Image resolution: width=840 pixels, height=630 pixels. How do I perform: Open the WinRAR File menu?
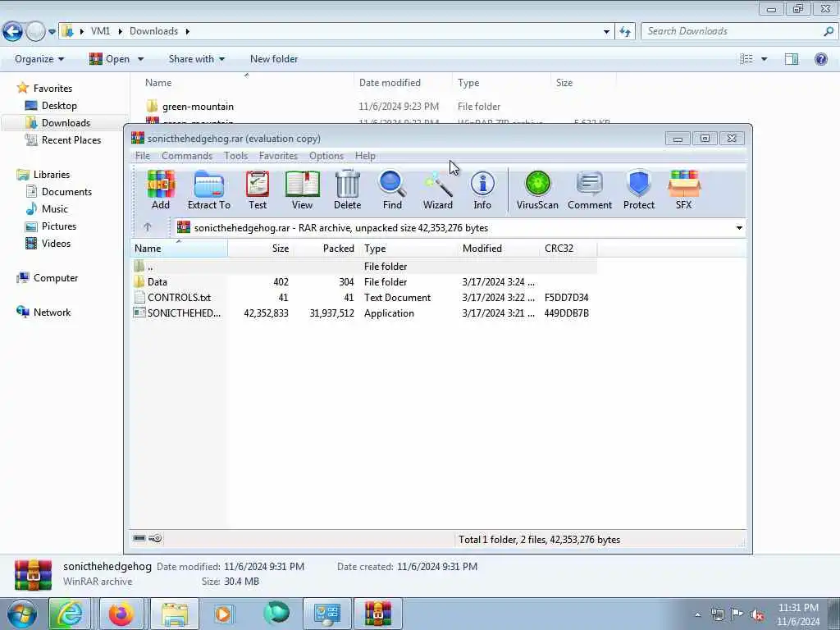(x=143, y=156)
